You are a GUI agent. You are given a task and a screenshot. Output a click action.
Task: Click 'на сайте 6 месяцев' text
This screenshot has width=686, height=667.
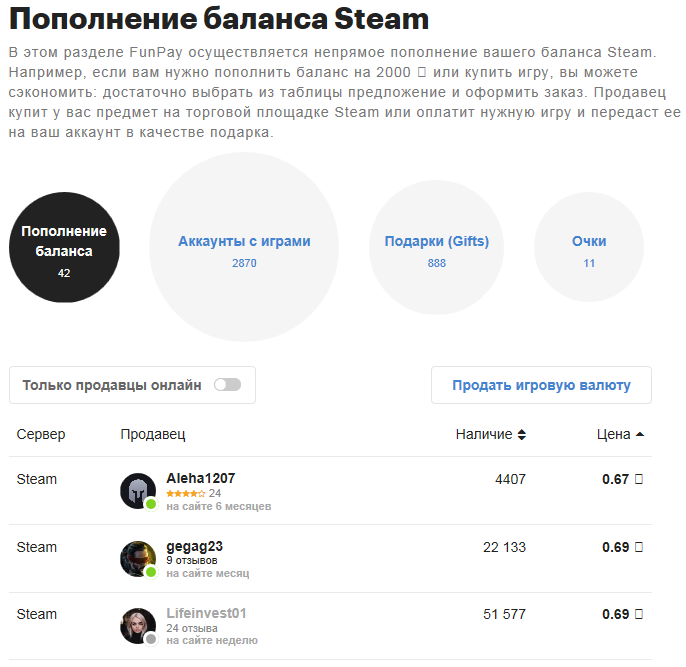point(219,506)
